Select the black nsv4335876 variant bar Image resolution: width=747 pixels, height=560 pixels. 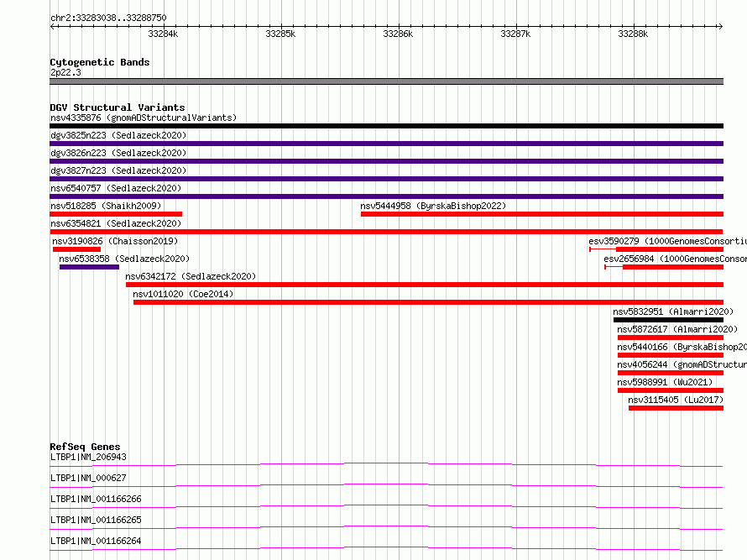click(386, 126)
